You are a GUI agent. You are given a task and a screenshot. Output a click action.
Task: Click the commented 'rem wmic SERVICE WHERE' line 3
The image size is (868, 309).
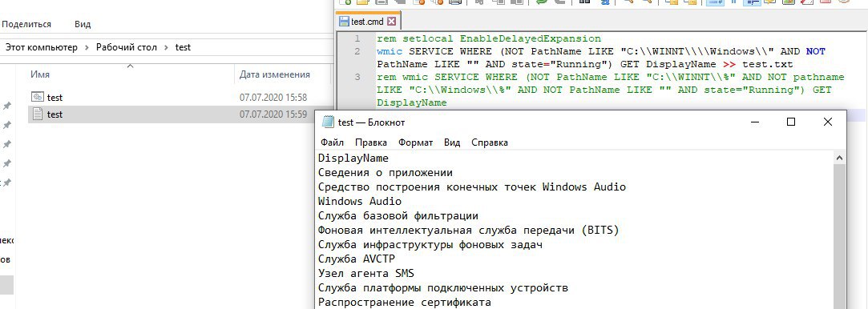611,90
